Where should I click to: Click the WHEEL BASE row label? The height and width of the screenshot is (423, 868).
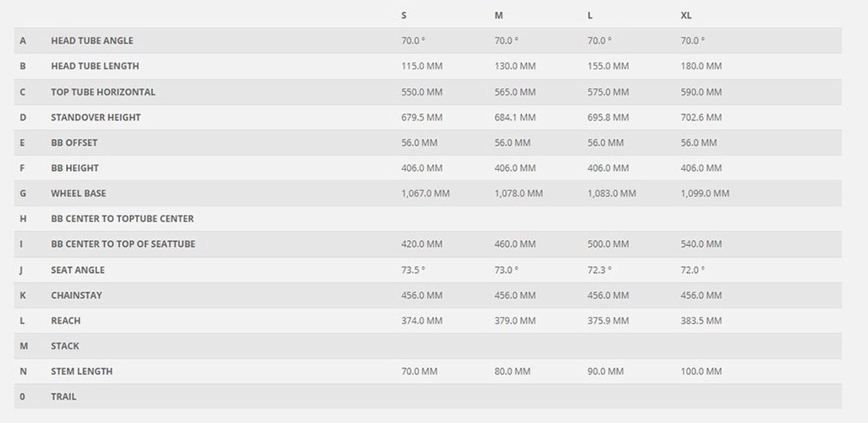point(78,194)
